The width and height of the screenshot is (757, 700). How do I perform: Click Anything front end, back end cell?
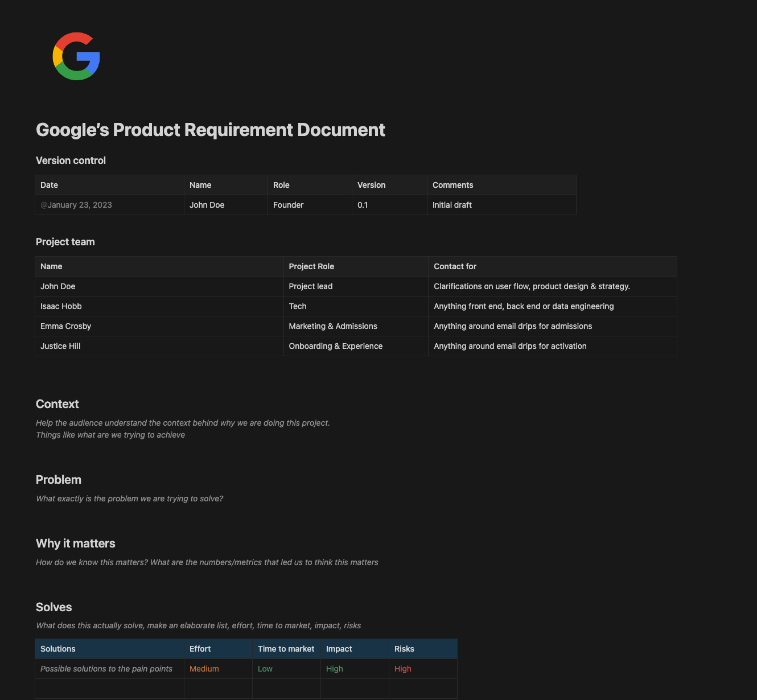[x=553, y=306]
